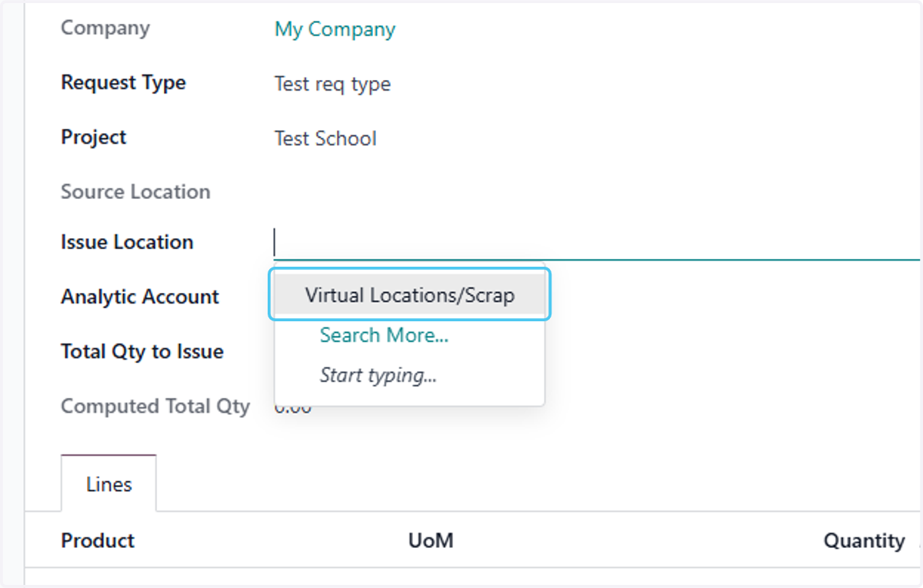
Task: Click the Company label
Action: pos(105,28)
